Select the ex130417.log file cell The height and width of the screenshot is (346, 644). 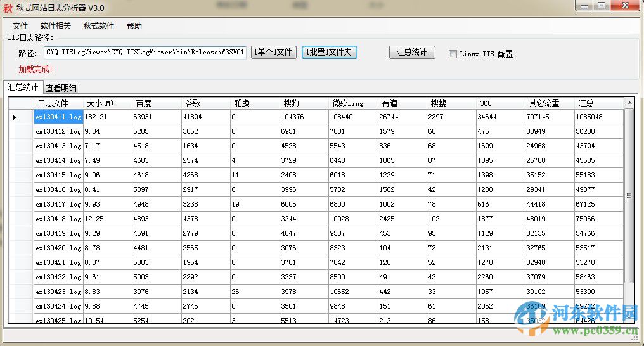pyautogui.click(x=59, y=205)
